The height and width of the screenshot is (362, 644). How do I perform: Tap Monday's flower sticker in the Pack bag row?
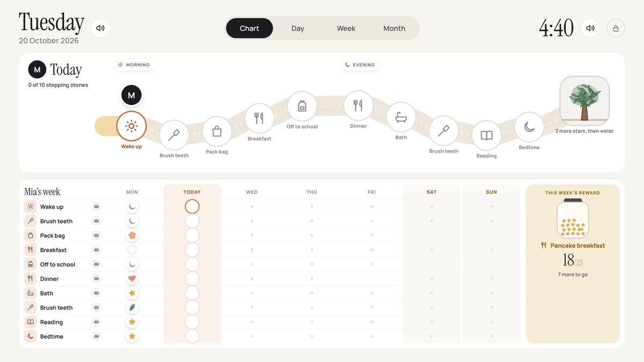click(x=132, y=235)
